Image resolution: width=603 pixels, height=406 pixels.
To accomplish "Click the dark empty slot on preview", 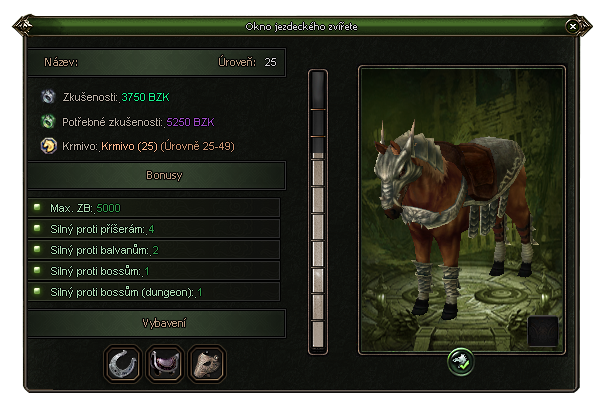I will 543,331.
